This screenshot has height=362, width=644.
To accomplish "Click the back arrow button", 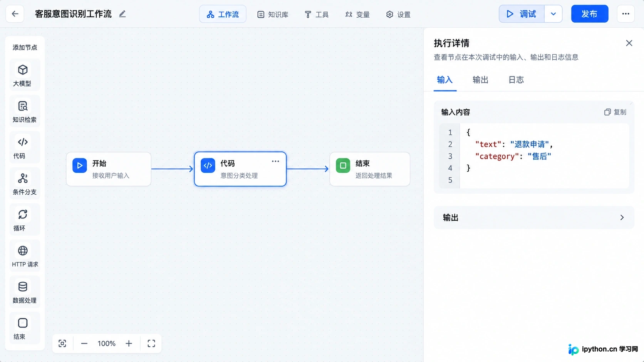I will (x=15, y=14).
